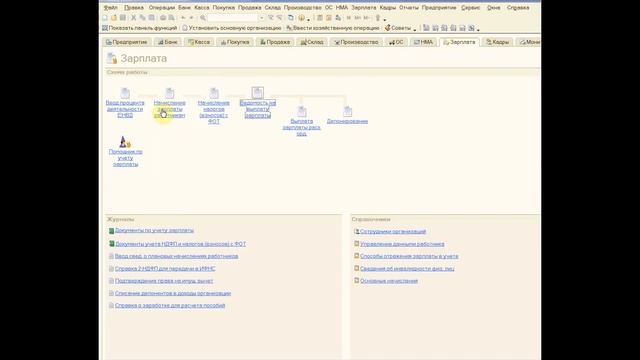Open Документы по учету зарплаты journal link
This screenshot has width=640, height=360.
pos(154,231)
